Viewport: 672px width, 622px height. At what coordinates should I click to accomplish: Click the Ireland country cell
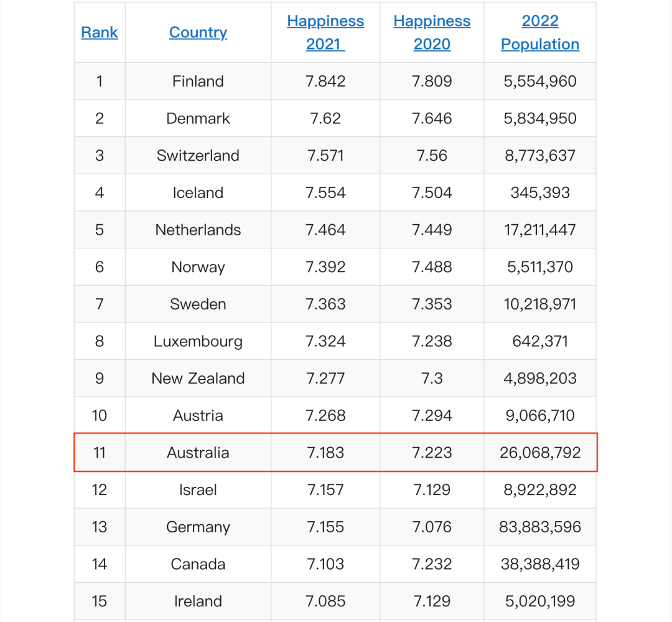[198, 601]
